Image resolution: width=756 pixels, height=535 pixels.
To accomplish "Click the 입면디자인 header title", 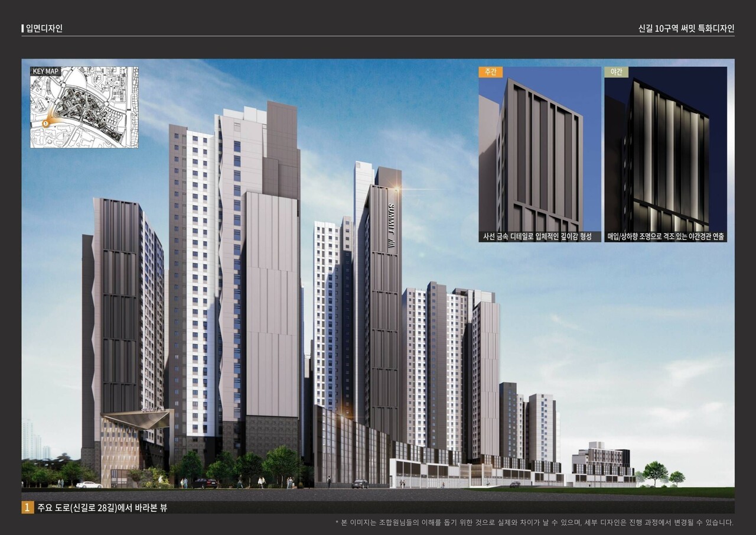I will (44, 28).
